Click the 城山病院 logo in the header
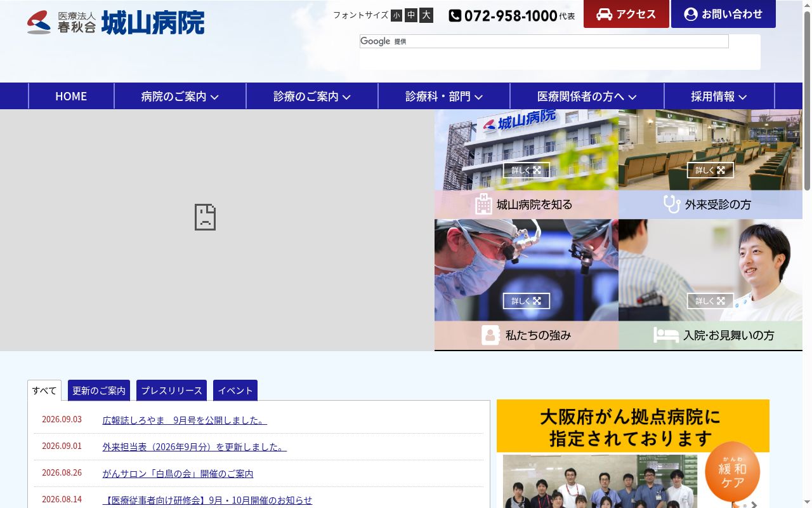 point(115,22)
